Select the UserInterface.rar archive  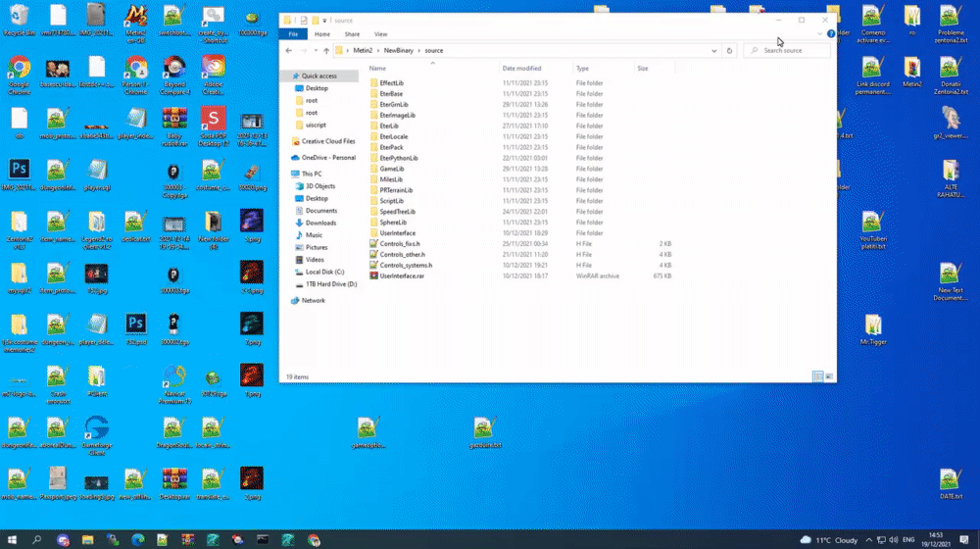401,275
